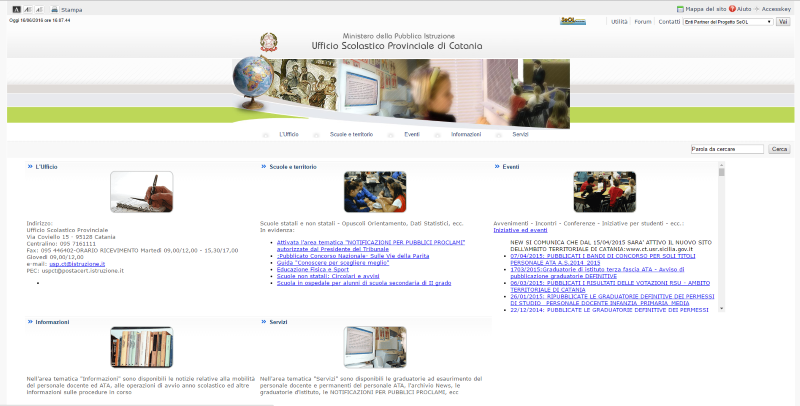Viewport: 800px width, 406px height.
Task: Open the 1703/2015 Graduatorie di istituto ATA link
Action: click(597, 272)
